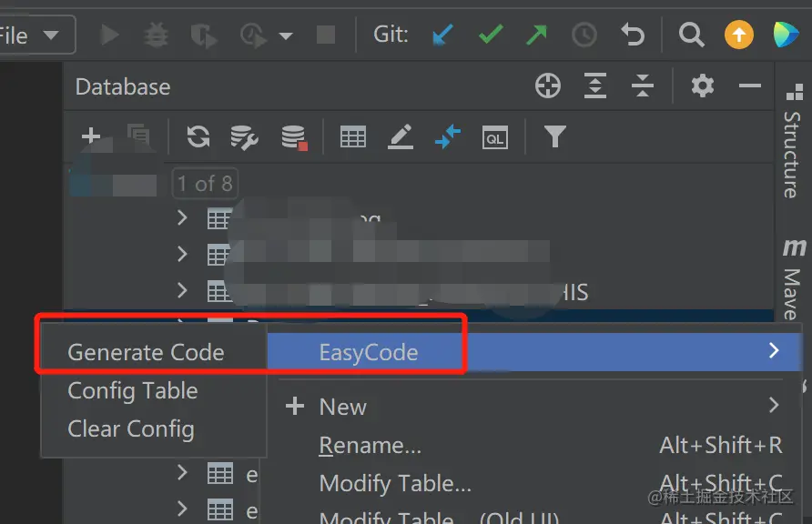This screenshot has width=812, height=524.
Task: Refresh the database with sync icon
Action: [198, 136]
